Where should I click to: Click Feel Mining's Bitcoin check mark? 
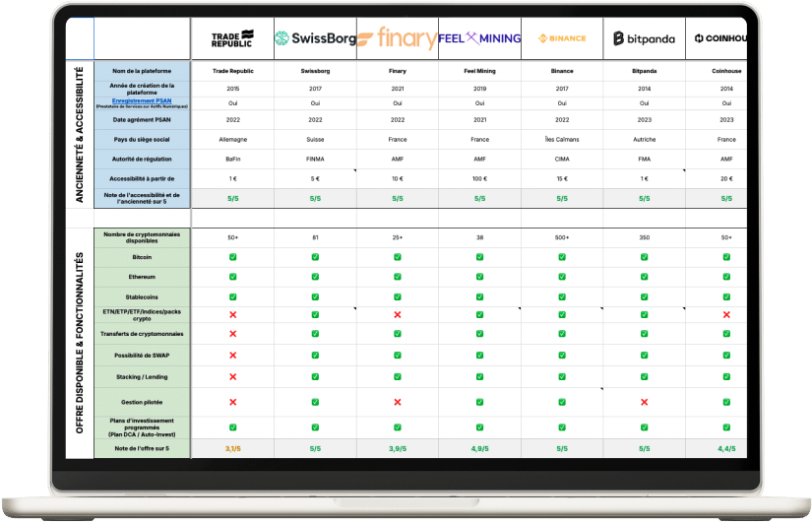click(479, 257)
